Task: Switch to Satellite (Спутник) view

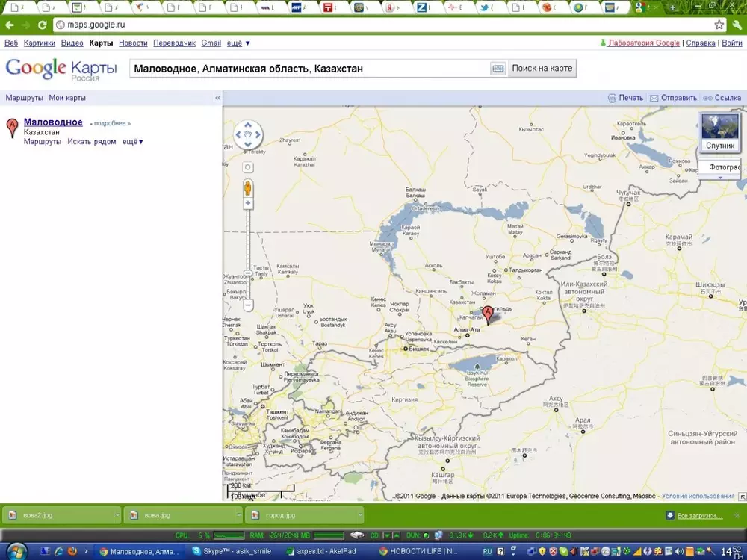Action: coord(719,132)
